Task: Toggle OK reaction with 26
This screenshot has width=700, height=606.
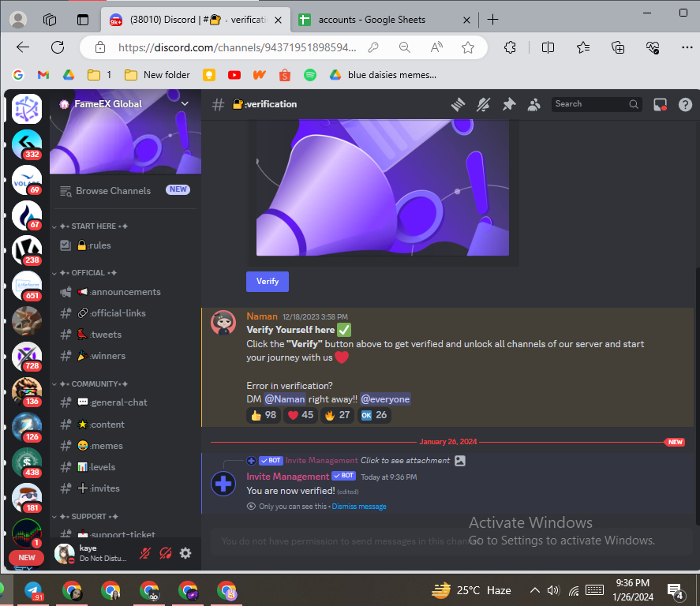Action: [x=374, y=415]
